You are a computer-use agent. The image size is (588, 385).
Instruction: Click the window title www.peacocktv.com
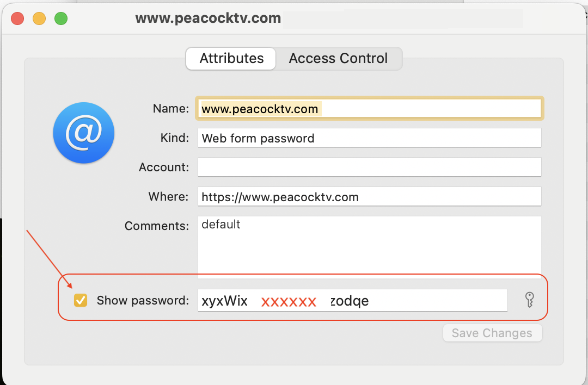pos(209,18)
